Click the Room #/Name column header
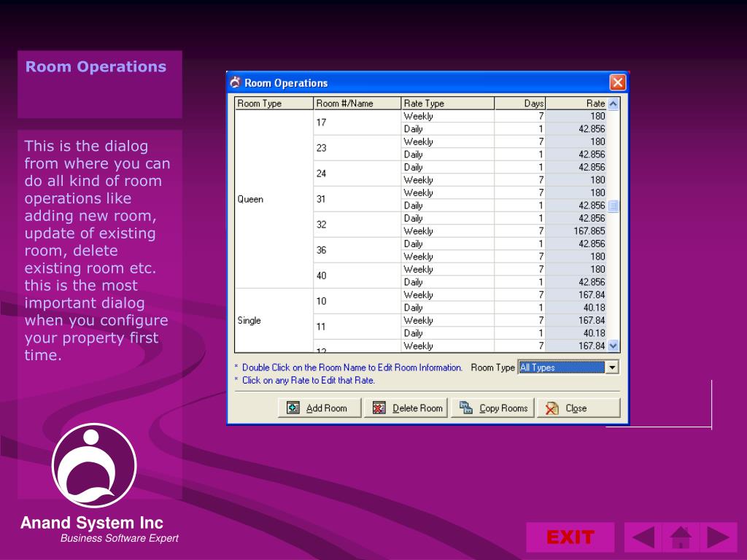747x560 pixels. coord(357,104)
